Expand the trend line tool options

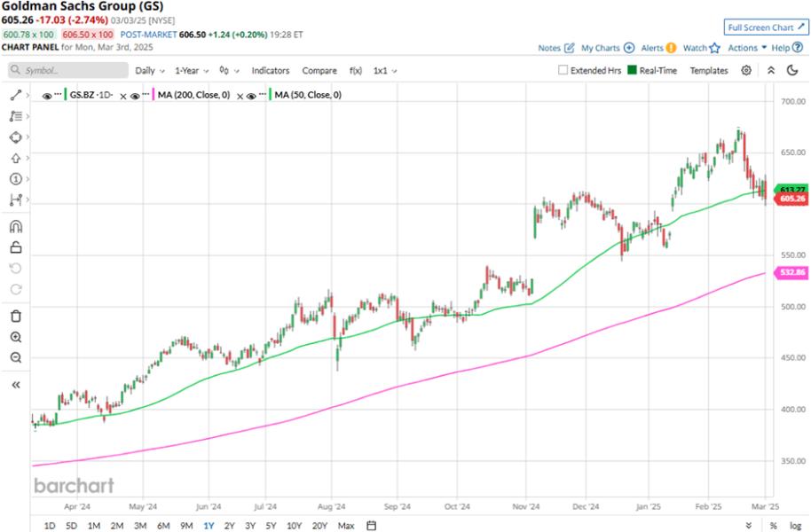(x=28, y=95)
